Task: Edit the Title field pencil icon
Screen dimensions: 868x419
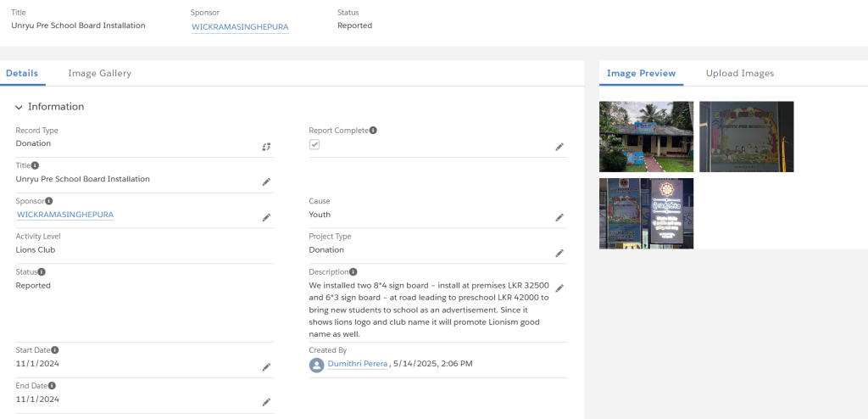Action: pyautogui.click(x=266, y=182)
